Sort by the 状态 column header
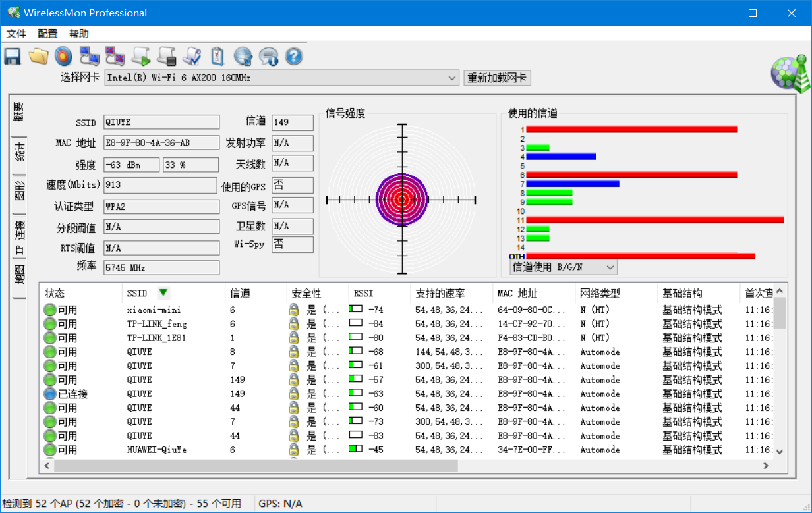 (80, 293)
